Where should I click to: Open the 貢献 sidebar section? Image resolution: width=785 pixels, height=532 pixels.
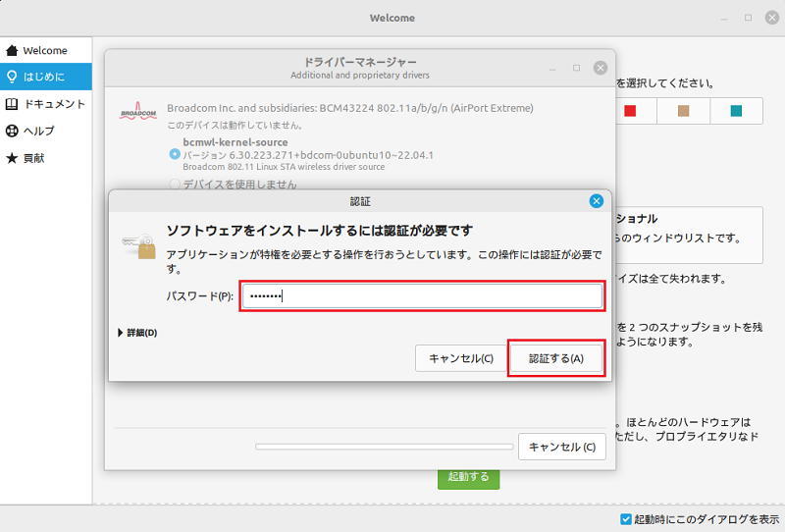pos(45,158)
